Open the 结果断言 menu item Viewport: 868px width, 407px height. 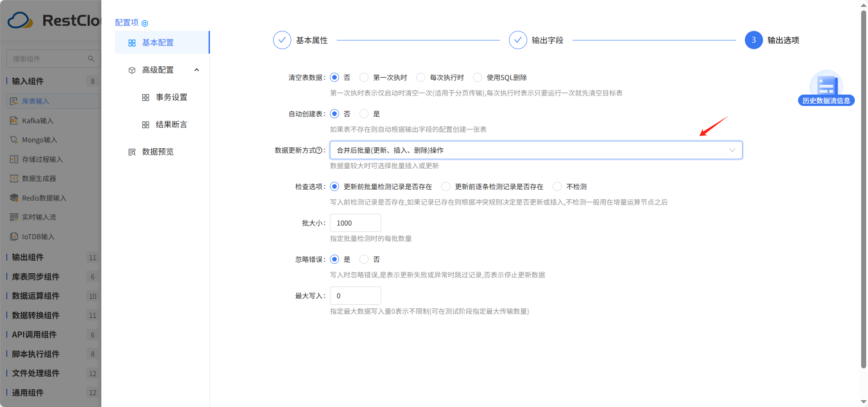171,125
